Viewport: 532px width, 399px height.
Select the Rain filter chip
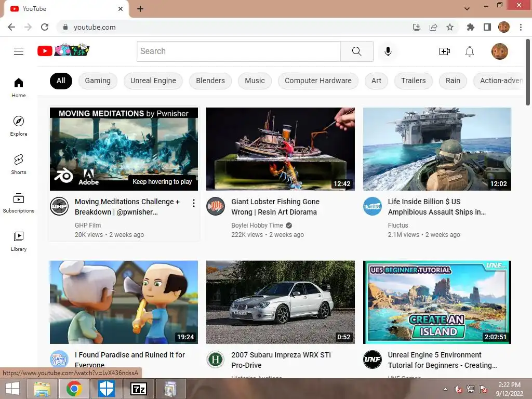pos(453,81)
